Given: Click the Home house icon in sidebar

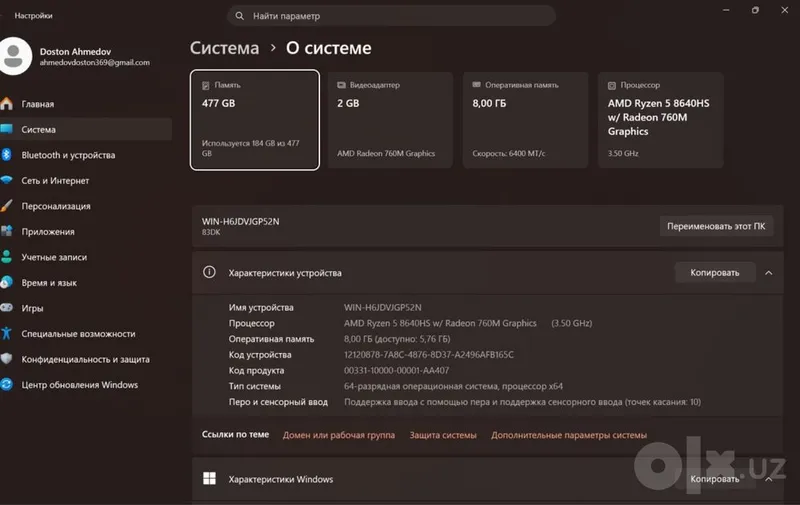Looking at the screenshot, I should [x=7, y=104].
